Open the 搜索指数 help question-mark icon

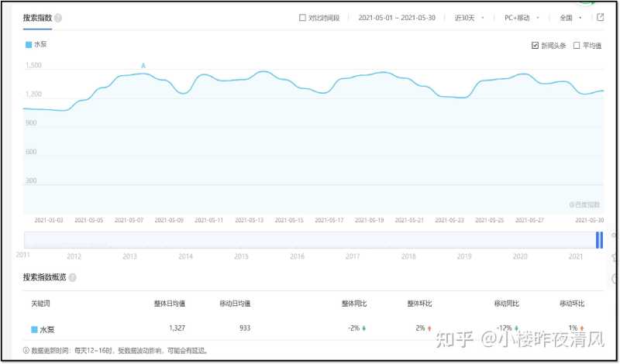pyautogui.click(x=58, y=18)
